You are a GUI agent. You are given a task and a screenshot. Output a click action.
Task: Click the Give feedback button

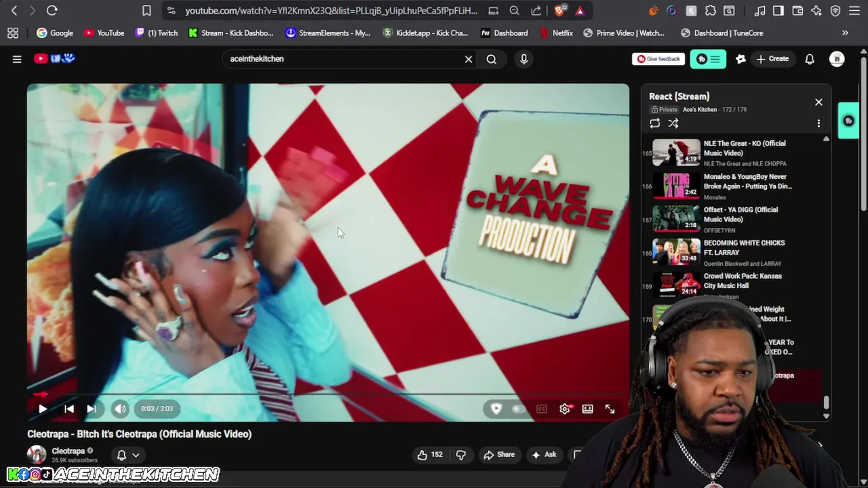658,59
